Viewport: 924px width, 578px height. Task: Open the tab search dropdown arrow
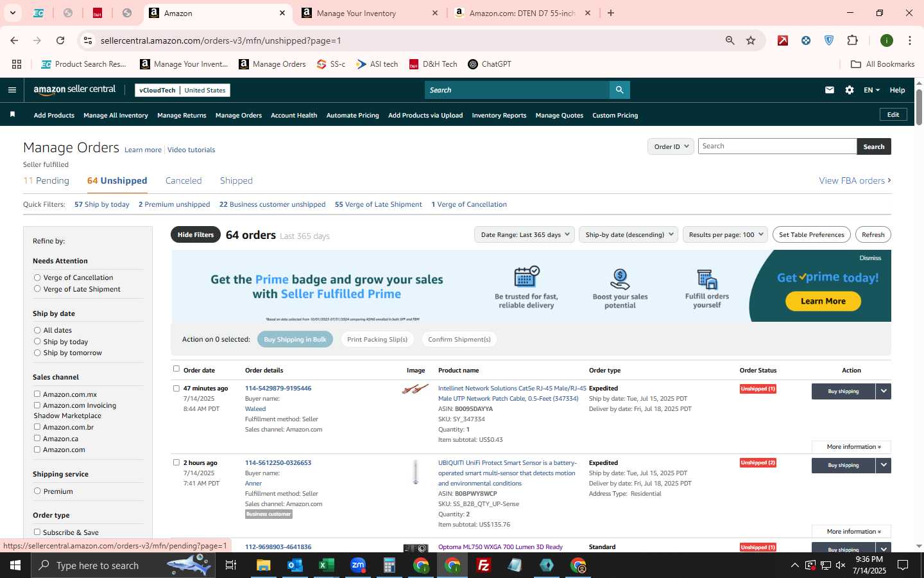12,13
